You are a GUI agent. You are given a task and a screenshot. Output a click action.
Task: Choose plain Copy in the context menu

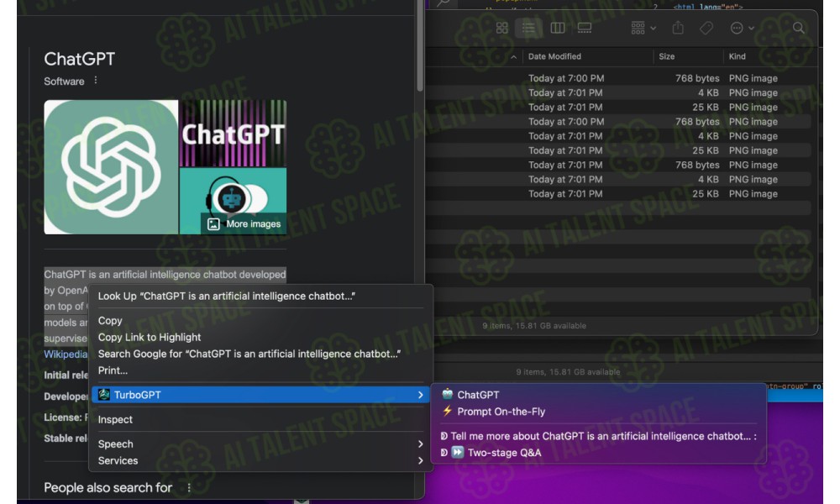click(x=261, y=321)
